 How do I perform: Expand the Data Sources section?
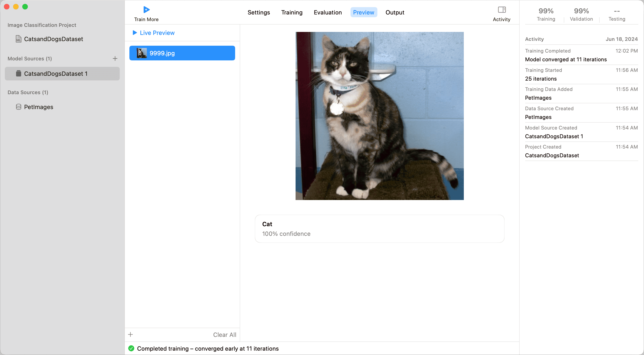[x=28, y=92]
